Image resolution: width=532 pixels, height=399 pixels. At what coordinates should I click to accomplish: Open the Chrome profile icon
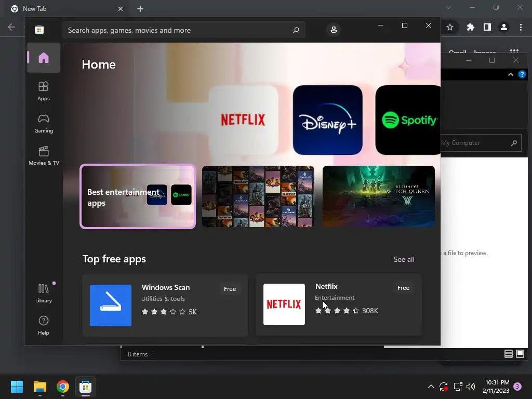pyautogui.click(x=504, y=27)
